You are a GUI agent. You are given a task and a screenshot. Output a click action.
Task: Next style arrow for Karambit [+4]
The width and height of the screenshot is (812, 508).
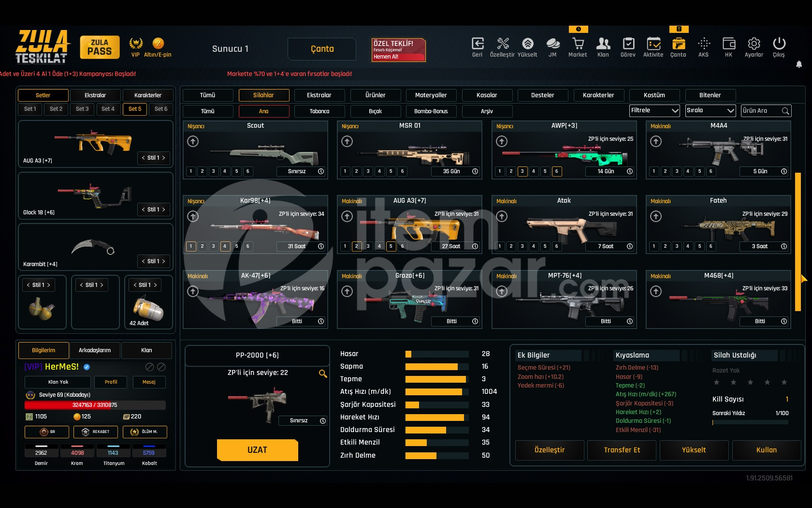tap(164, 261)
